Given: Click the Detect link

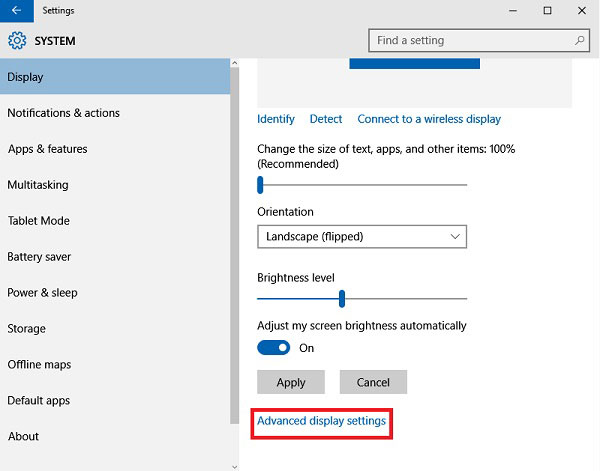Looking at the screenshot, I should [326, 119].
